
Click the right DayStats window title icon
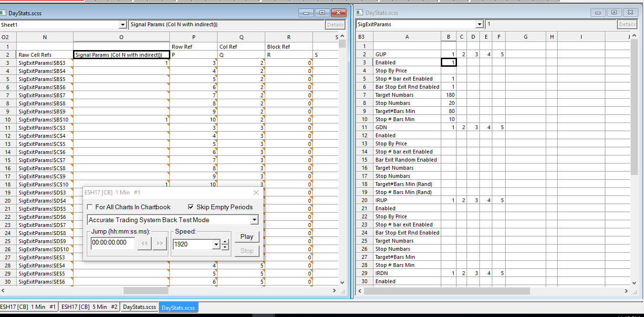[x=360, y=13]
